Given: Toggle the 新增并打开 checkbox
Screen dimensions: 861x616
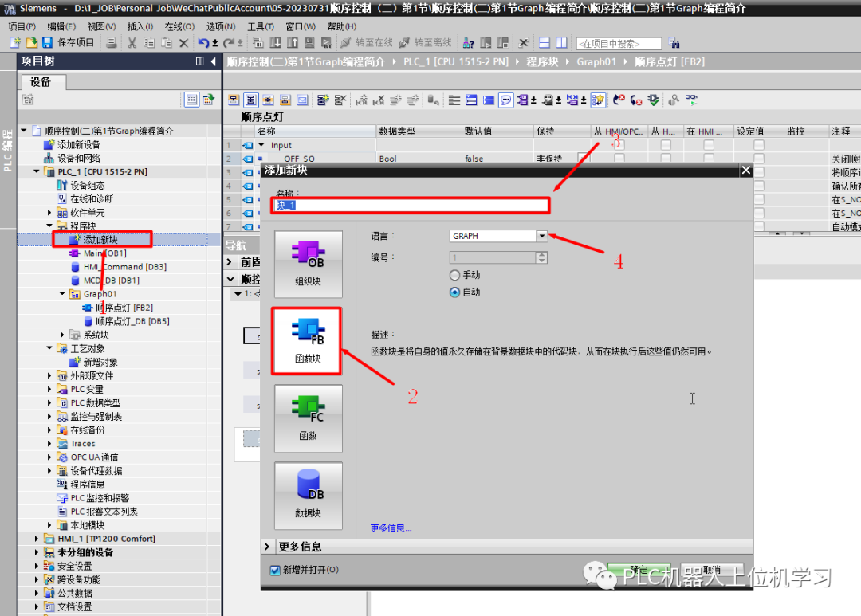Looking at the screenshot, I should point(276,570).
